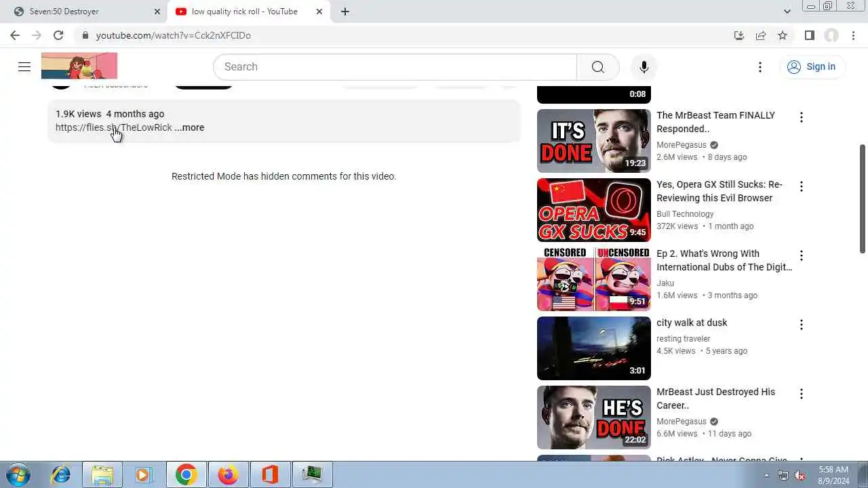Open Windows Explorer folder on taskbar
The width and height of the screenshot is (868, 488).
pos(102,474)
